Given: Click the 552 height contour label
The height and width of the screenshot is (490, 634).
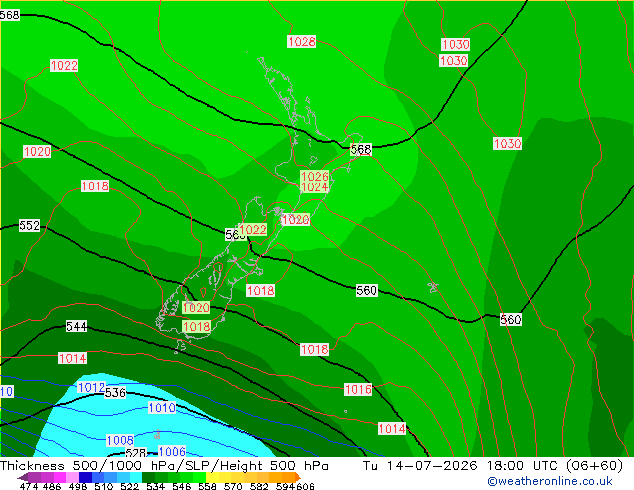Looking at the screenshot, I should coord(30,225).
